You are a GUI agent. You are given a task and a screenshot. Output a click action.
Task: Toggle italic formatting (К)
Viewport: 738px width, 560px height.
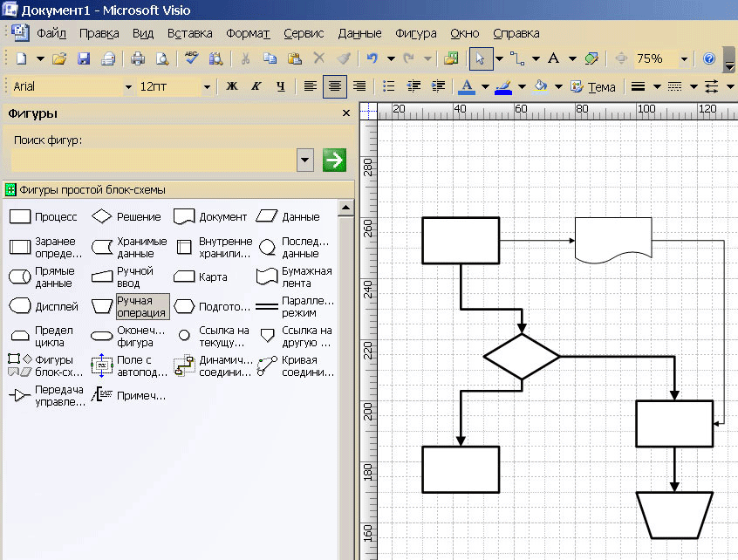tap(256, 86)
